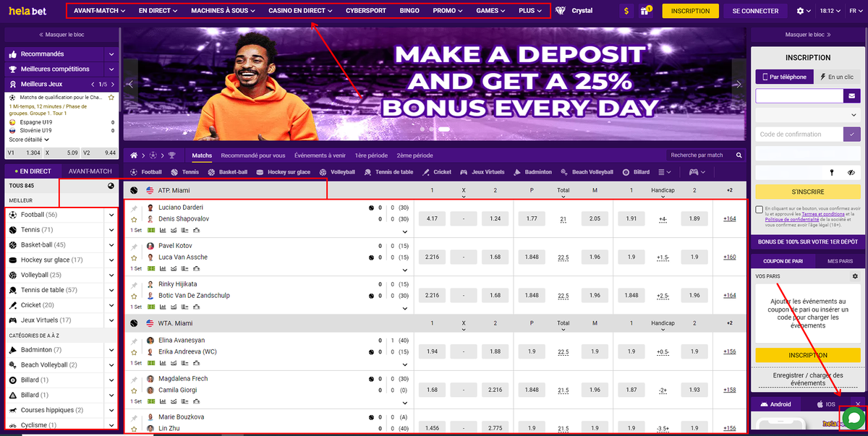The image size is (868, 436).
Task: Favorite the Darderi vs Shapovalov match star
Action: [134, 218]
